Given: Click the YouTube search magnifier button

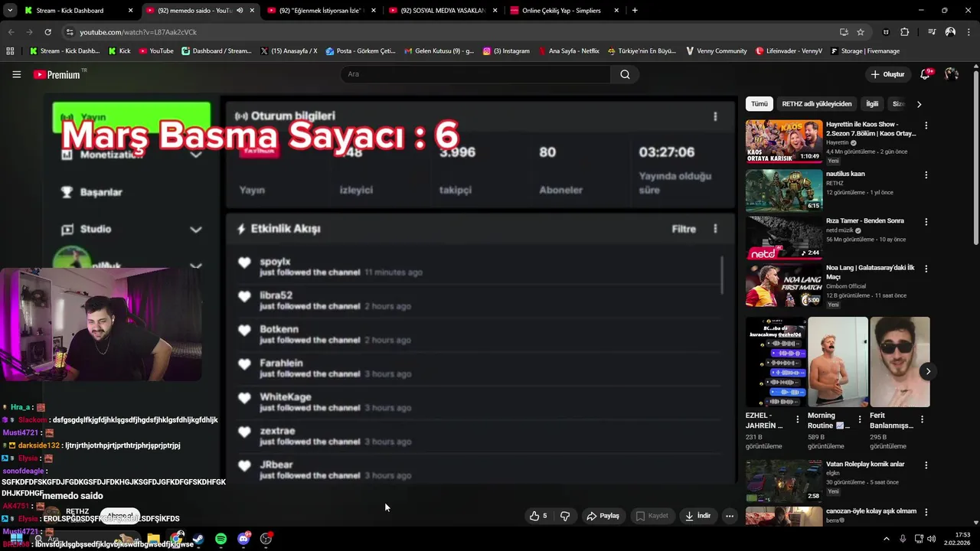Looking at the screenshot, I should click(x=625, y=74).
